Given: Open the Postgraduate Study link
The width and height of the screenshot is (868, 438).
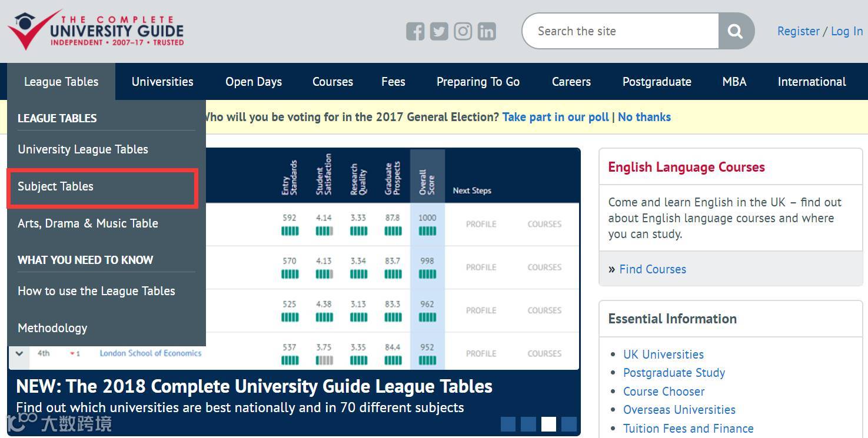Looking at the screenshot, I should point(674,373).
